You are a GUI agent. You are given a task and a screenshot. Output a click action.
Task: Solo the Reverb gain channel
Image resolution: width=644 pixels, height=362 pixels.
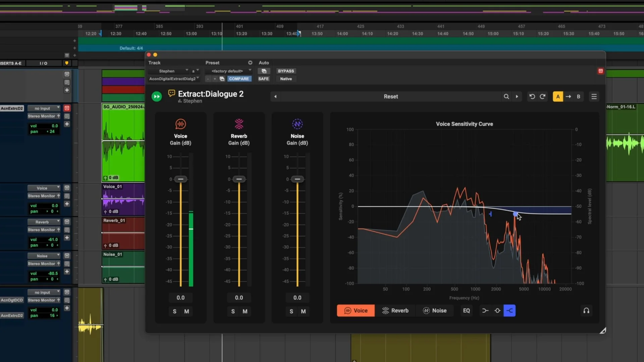click(x=233, y=311)
